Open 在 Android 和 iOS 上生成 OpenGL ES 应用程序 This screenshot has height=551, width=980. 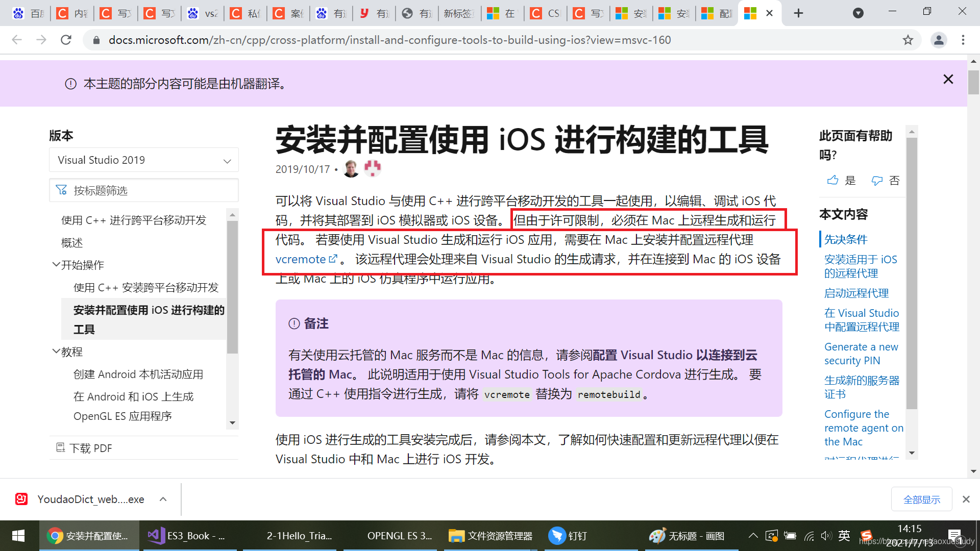[x=134, y=406]
